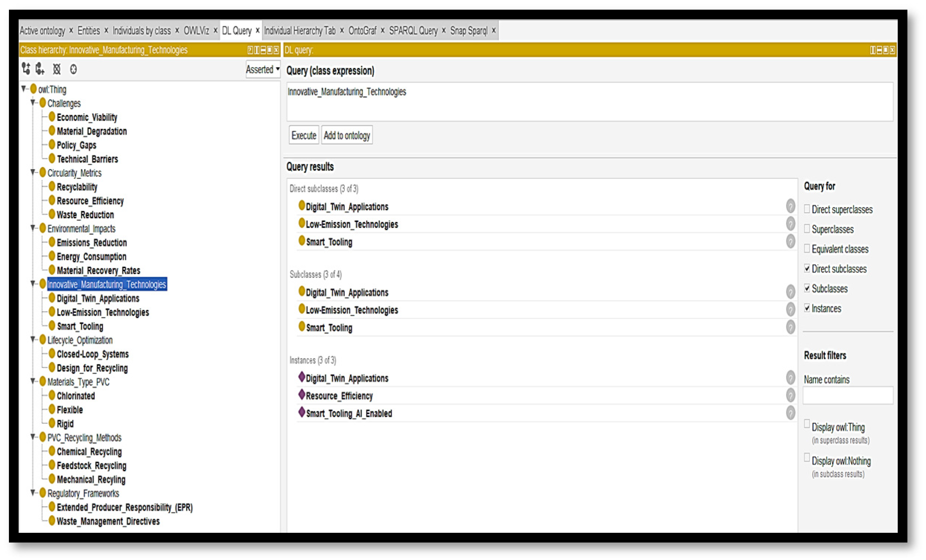Click the Add sibling class icon
Viewport: 926px width, 560px height.
tap(40, 69)
